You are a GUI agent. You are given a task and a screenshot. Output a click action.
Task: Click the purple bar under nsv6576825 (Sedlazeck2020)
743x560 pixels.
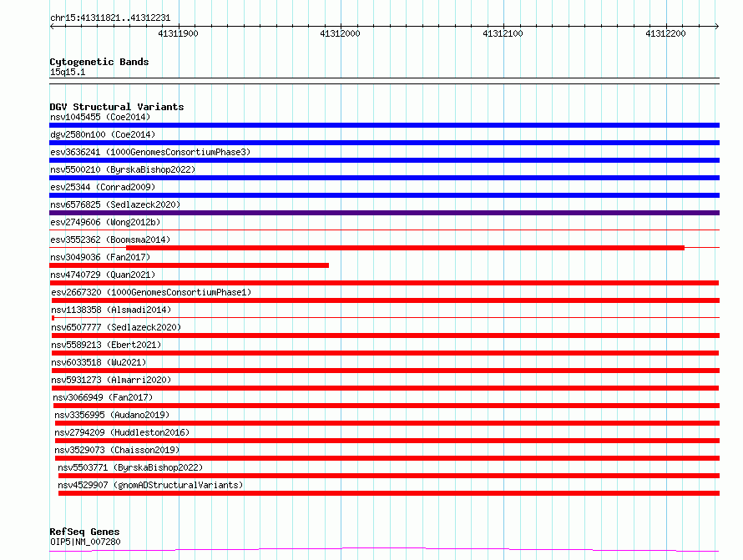(x=384, y=213)
